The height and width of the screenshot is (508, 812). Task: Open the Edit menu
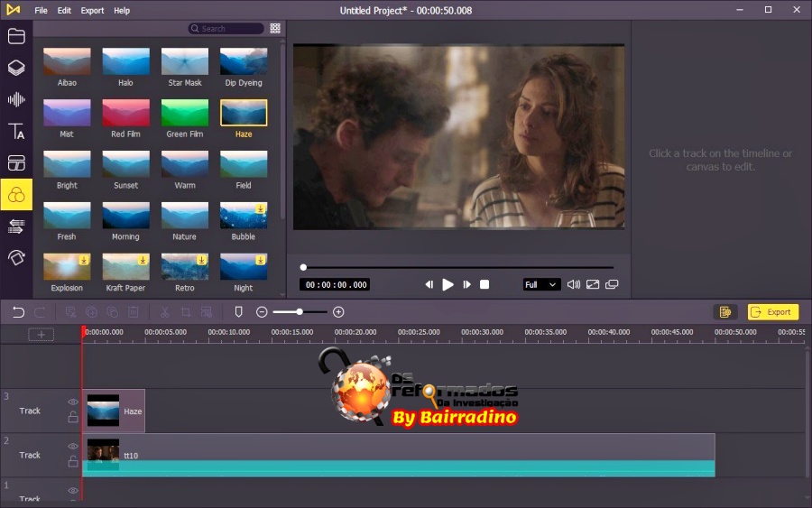point(64,10)
